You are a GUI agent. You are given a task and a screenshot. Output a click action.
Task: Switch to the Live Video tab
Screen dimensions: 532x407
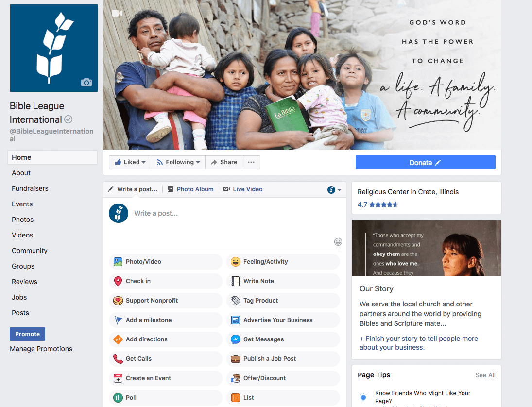point(243,189)
